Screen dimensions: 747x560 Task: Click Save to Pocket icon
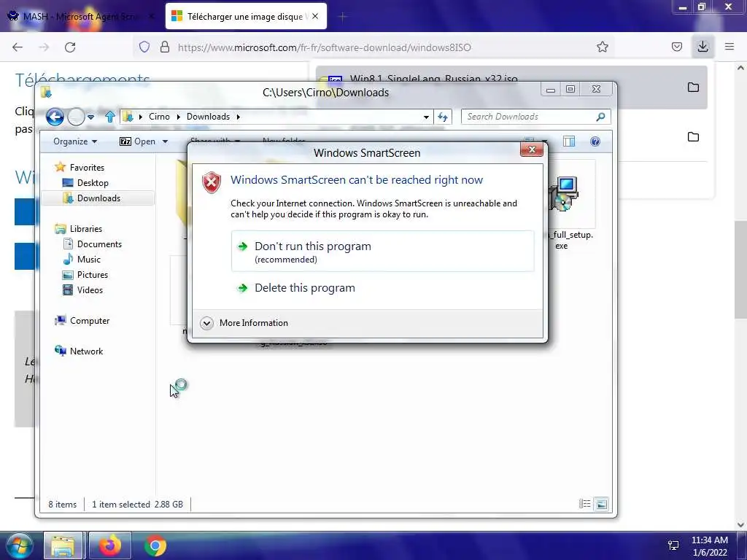676,47
